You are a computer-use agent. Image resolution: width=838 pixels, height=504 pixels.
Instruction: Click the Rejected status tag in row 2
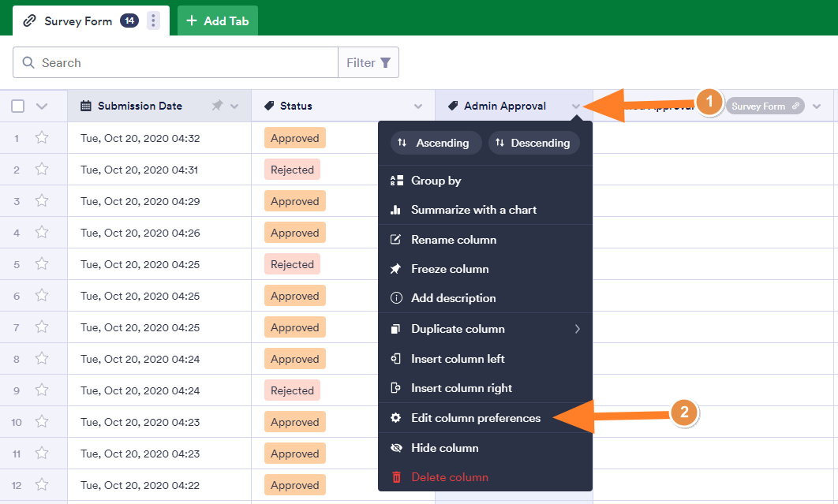coord(292,170)
